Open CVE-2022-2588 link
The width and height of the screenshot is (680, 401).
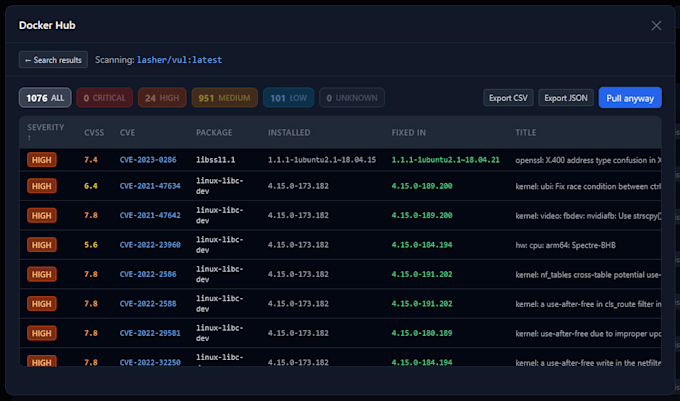click(148, 304)
